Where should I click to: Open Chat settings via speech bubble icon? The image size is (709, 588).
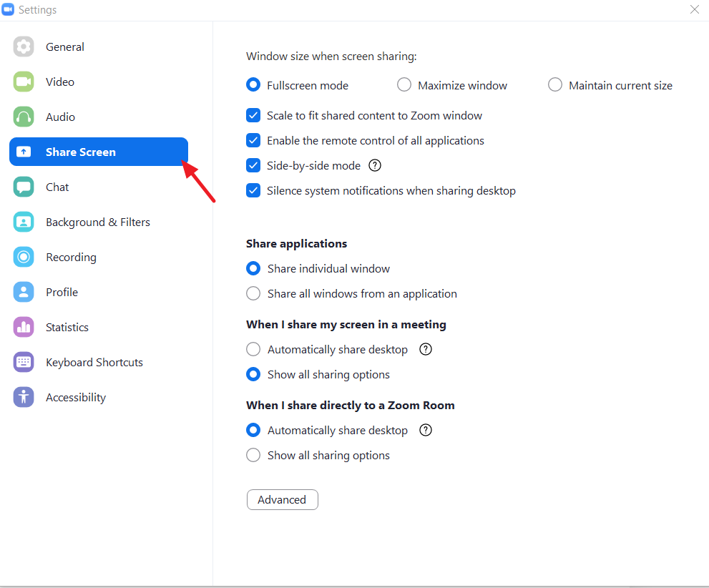pyautogui.click(x=24, y=187)
